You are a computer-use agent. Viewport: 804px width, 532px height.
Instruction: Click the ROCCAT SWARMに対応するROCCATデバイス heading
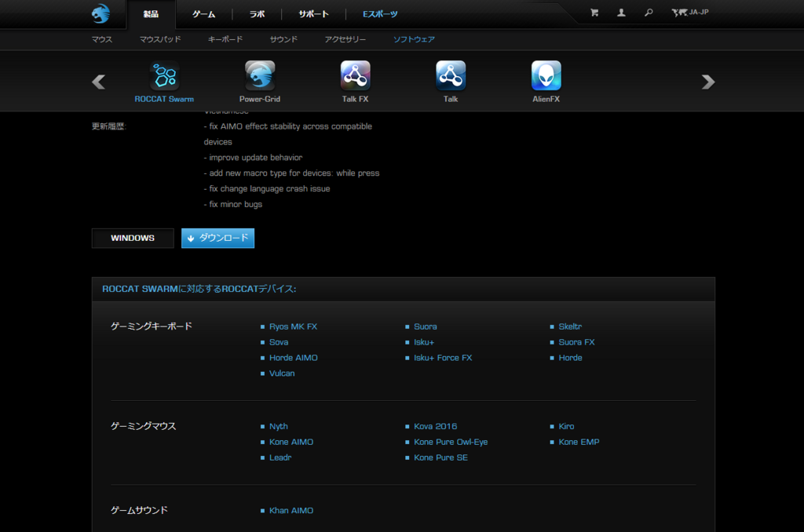click(x=199, y=289)
